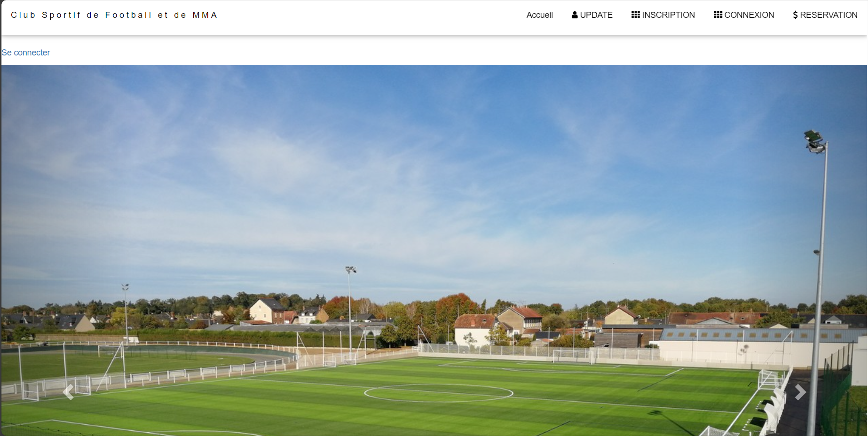Open the Accueil menu item
The height and width of the screenshot is (436, 868).
pyautogui.click(x=539, y=15)
